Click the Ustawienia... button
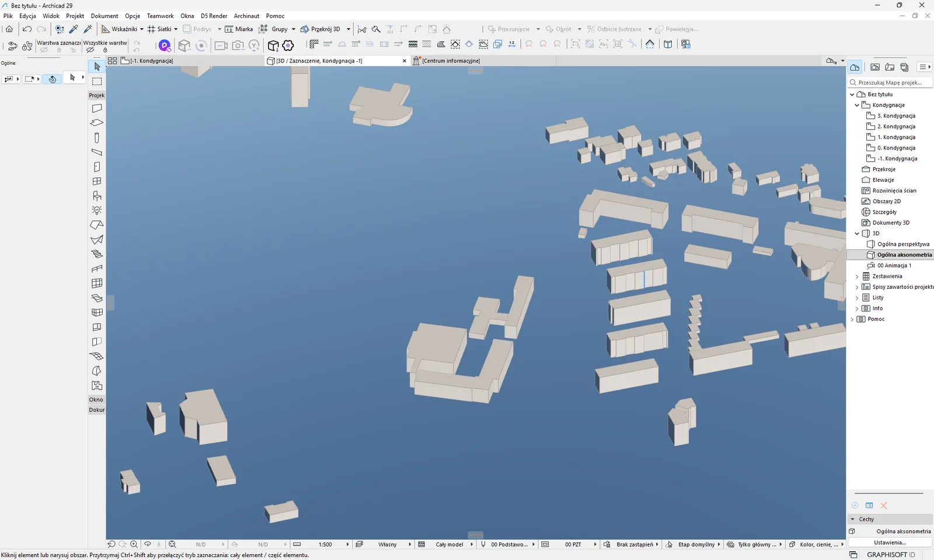 (890, 542)
